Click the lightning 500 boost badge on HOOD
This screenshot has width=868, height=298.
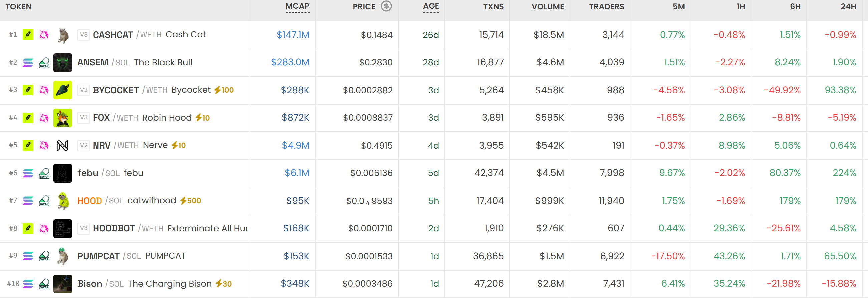coord(191,201)
